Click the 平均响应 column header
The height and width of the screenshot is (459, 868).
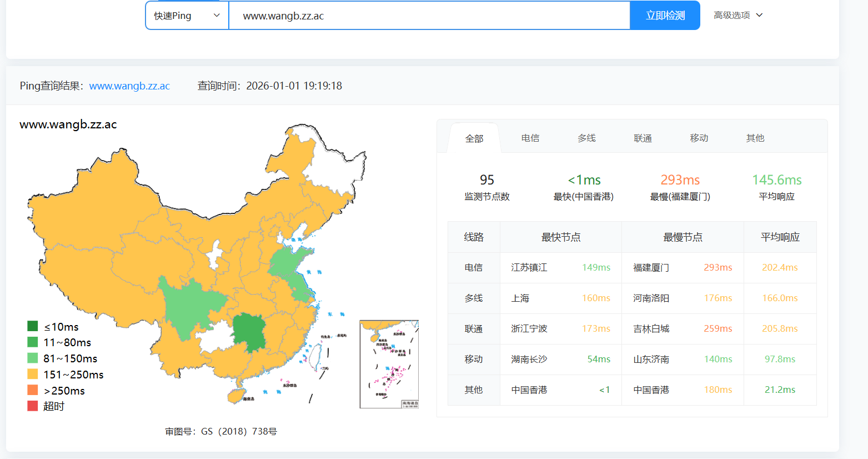780,237
